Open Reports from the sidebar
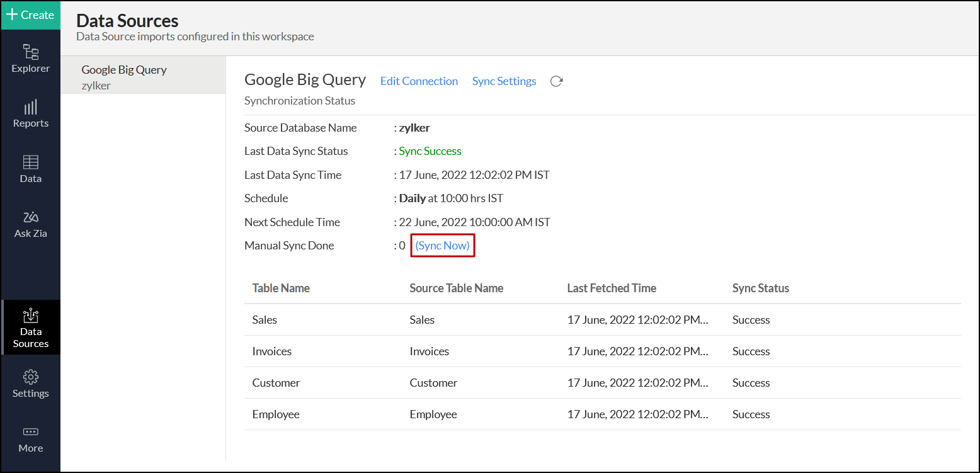This screenshot has width=980, height=473. pyautogui.click(x=30, y=114)
